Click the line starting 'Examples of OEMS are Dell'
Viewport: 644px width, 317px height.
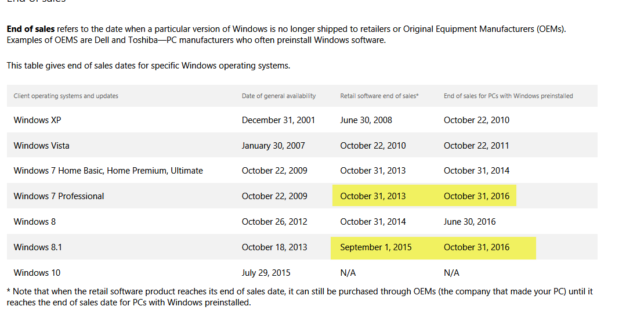pyautogui.click(x=196, y=40)
